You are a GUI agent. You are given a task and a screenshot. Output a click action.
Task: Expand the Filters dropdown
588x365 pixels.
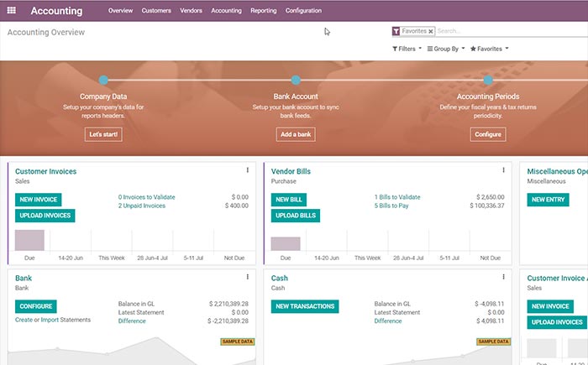click(406, 49)
